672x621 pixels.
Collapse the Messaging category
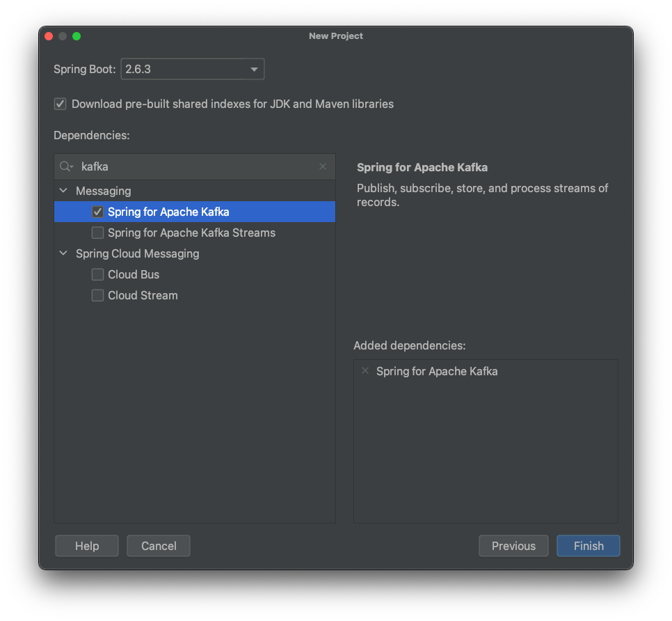pyautogui.click(x=63, y=191)
